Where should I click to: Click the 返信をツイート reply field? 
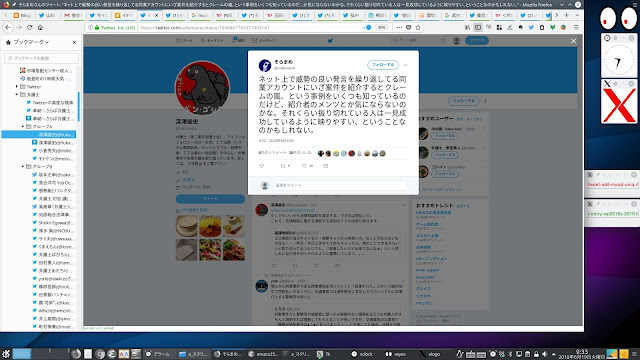[x=340, y=185]
